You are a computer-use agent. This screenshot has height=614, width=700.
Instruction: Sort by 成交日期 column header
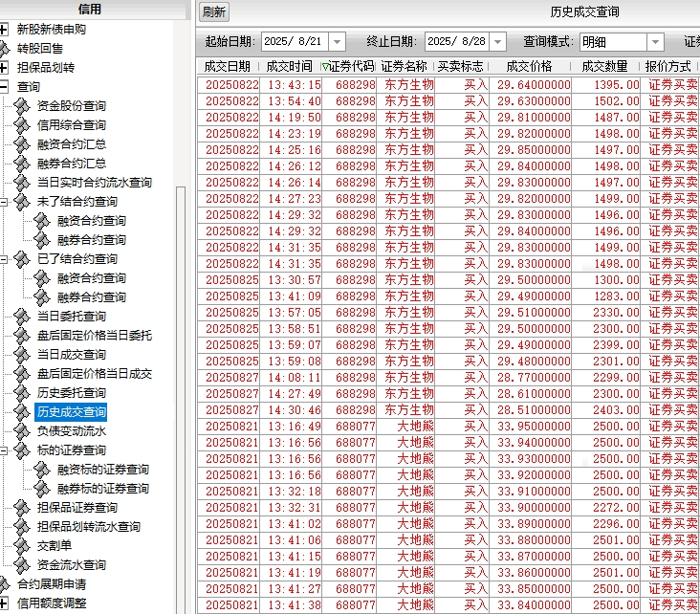[x=228, y=67]
